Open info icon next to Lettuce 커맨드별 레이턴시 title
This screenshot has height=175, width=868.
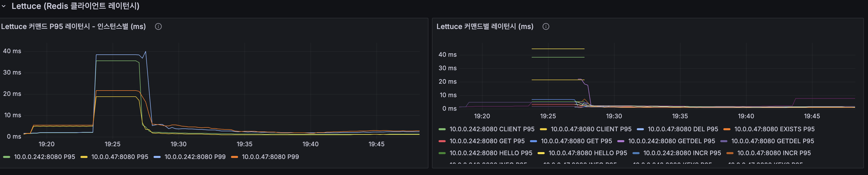(546, 26)
